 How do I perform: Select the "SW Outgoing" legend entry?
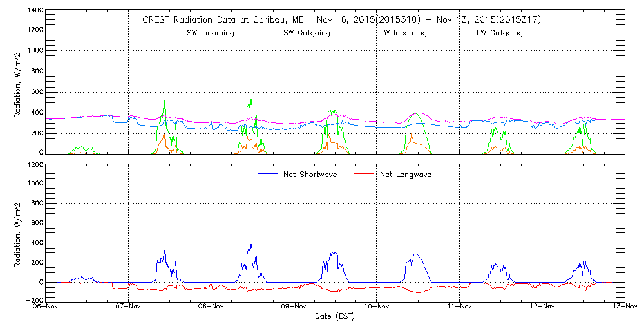tap(307, 33)
